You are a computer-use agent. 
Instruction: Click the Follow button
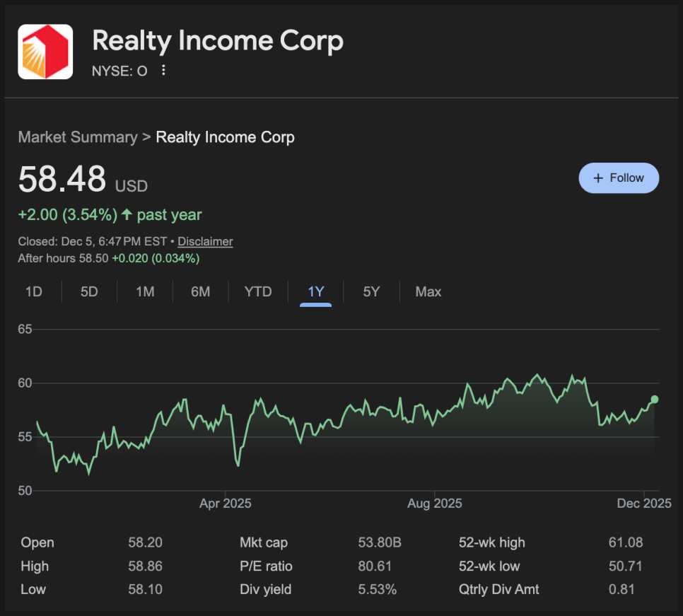point(619,178)
